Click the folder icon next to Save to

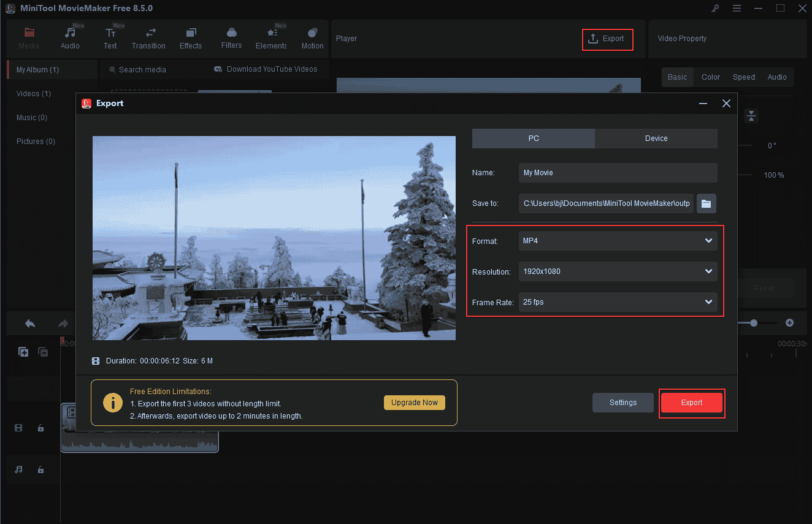[x=706, y=203]
